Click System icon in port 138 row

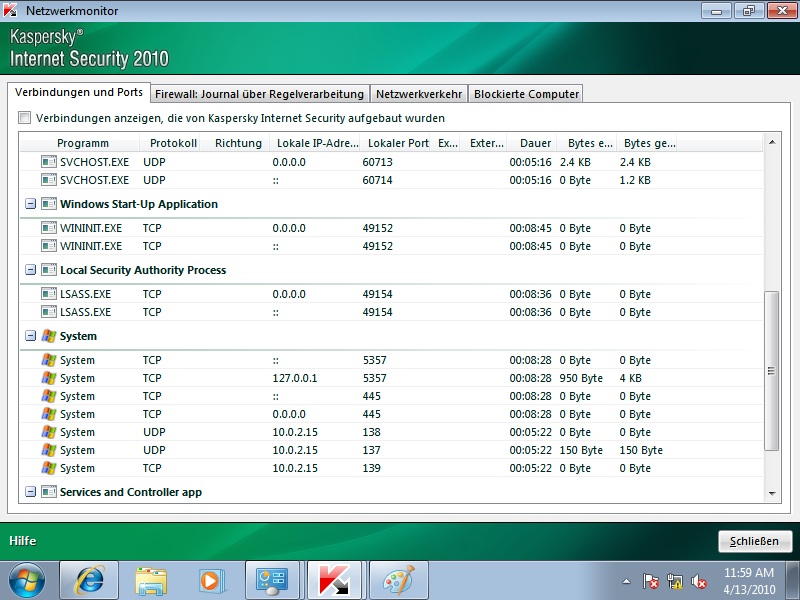coord(49,432)
